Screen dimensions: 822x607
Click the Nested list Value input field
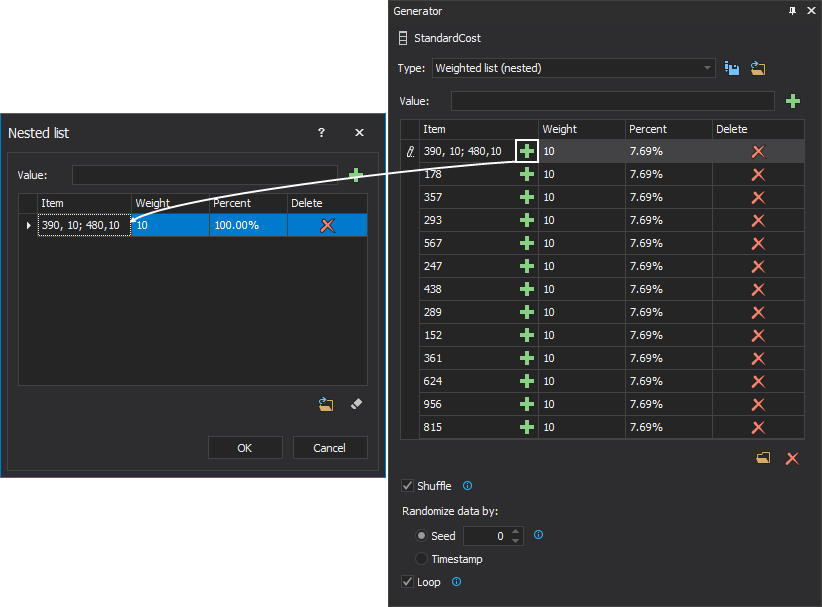tap(205, 175)
